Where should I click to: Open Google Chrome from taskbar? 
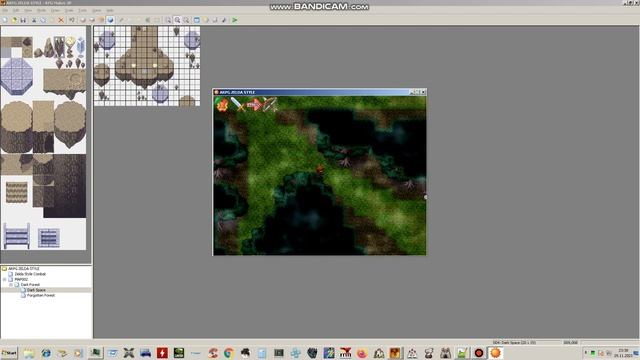[229, 353]
